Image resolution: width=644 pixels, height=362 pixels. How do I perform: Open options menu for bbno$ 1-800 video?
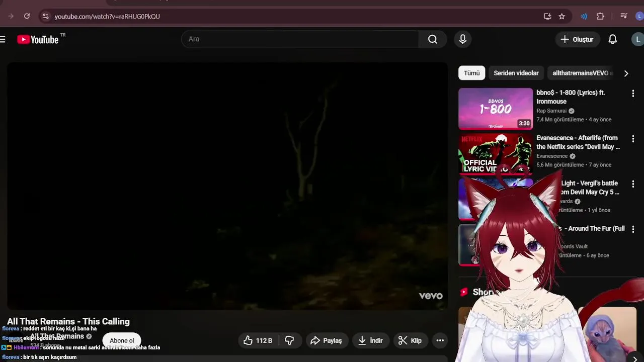(633, 94)
